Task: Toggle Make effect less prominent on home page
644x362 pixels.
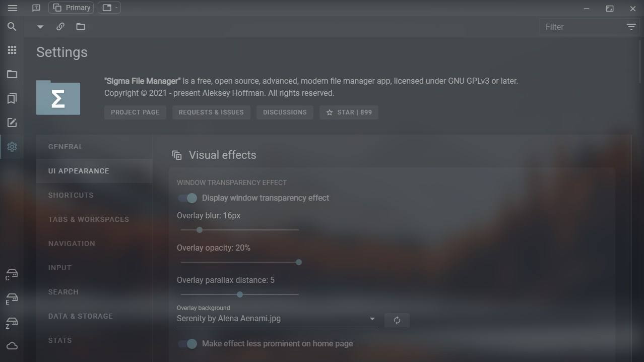Action: 187,344
